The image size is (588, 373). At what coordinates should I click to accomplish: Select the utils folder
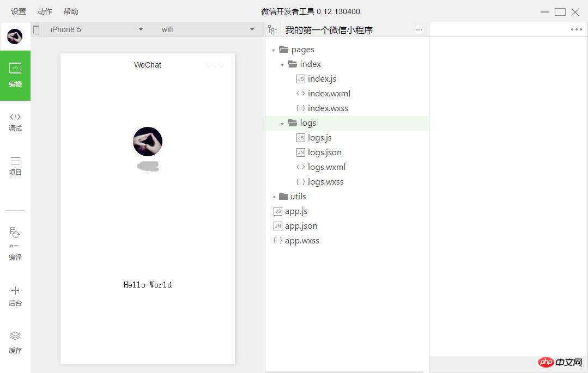298,197
